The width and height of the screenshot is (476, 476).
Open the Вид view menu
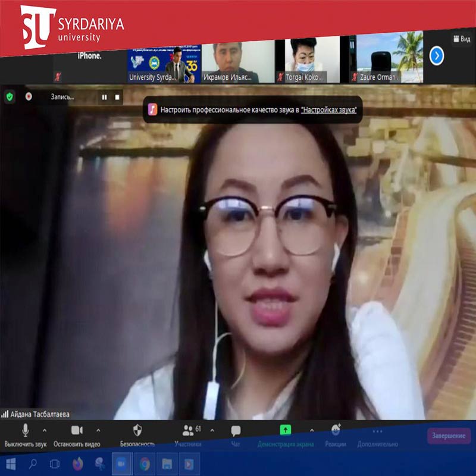[461, 39]
